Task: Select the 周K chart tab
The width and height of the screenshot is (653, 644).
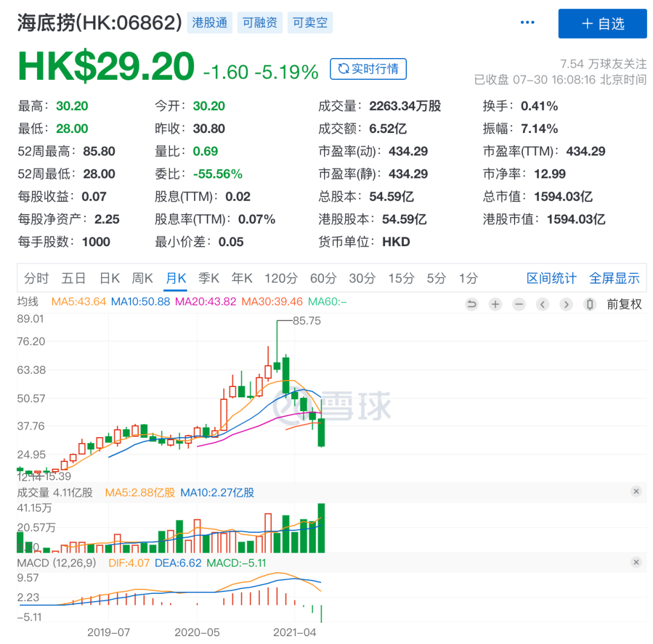Action: (143, 278)
